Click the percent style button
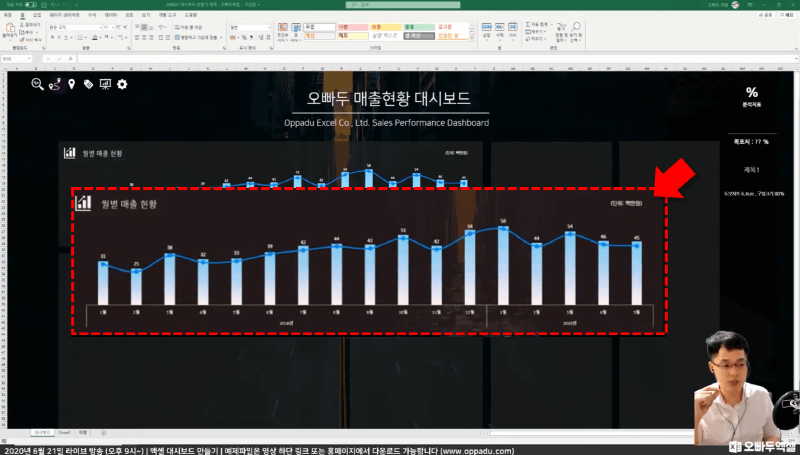Image resolution: width=800 pixels, height=455 pixels. click(244, 37)
